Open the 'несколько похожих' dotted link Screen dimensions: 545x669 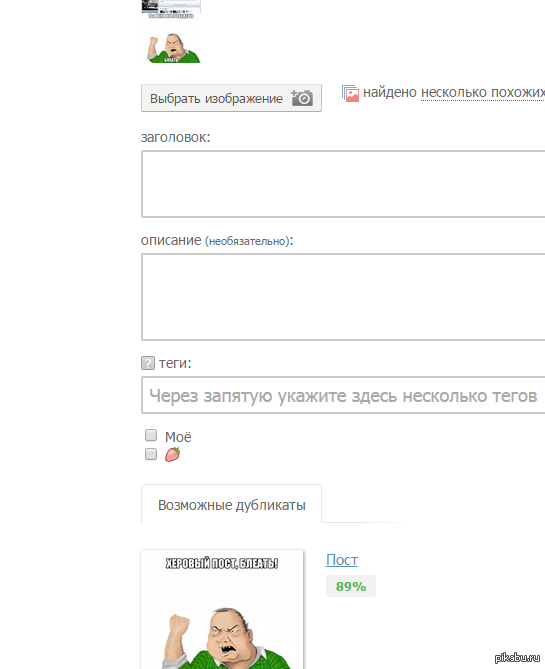[x=483, y=93]
